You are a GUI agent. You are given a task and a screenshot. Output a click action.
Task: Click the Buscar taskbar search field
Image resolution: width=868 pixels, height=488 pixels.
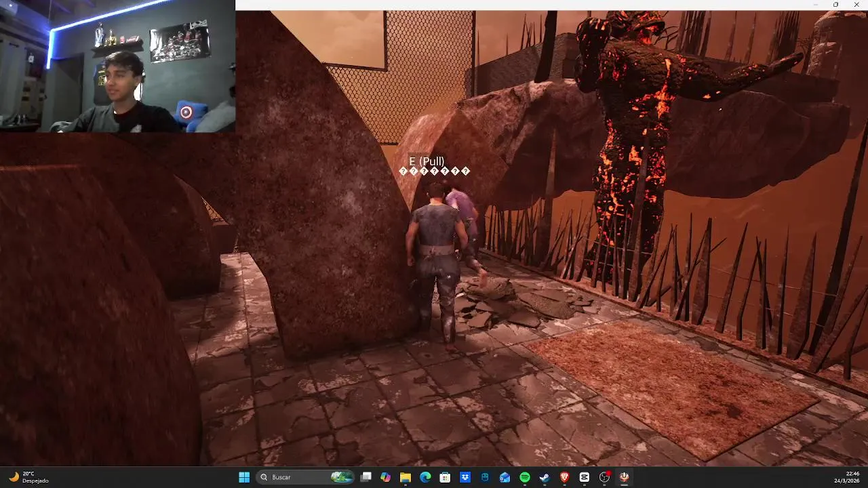tap(305, 477)
